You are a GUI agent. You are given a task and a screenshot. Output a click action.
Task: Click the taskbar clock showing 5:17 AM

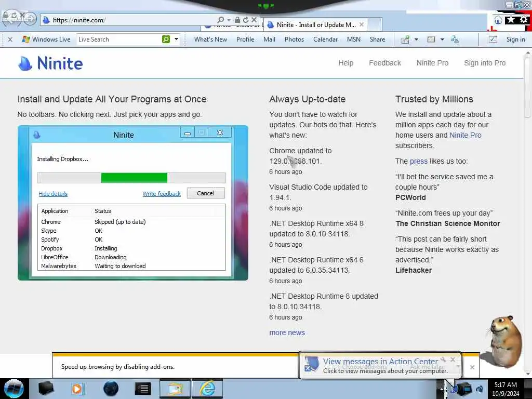pos(506,389)
